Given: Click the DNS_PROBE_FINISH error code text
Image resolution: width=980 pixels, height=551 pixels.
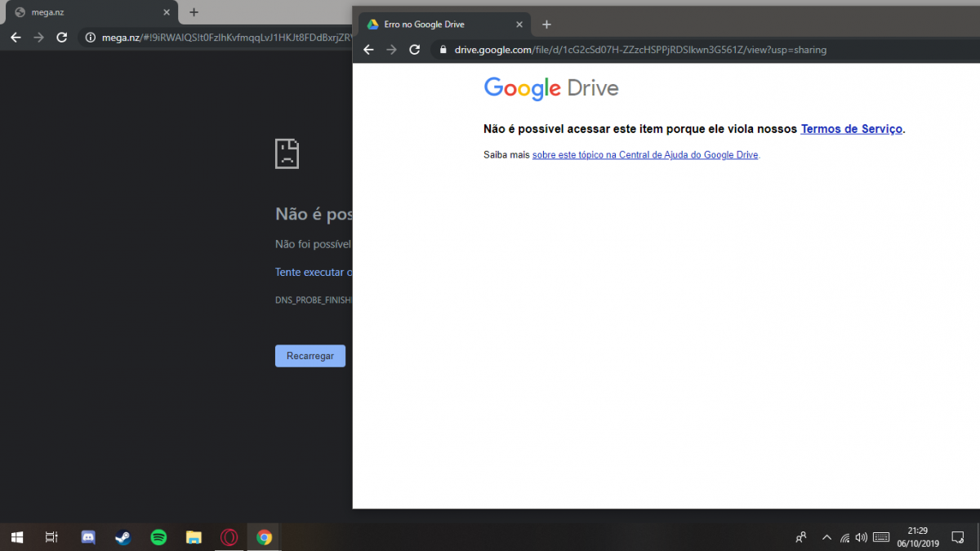Looking at the screenshot, I should (x=314, y=300).
